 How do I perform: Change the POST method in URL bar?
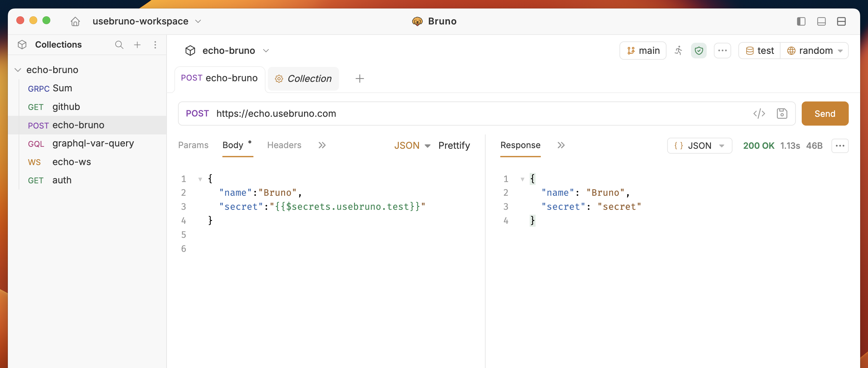click(197, 114)
